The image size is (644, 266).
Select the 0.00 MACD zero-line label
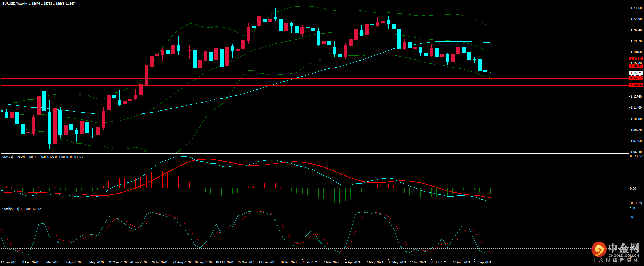click(633, 189)
